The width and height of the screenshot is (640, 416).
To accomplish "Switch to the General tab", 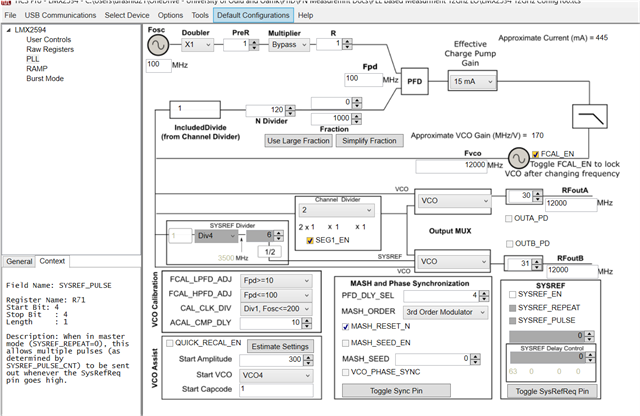I will [19, 261].
